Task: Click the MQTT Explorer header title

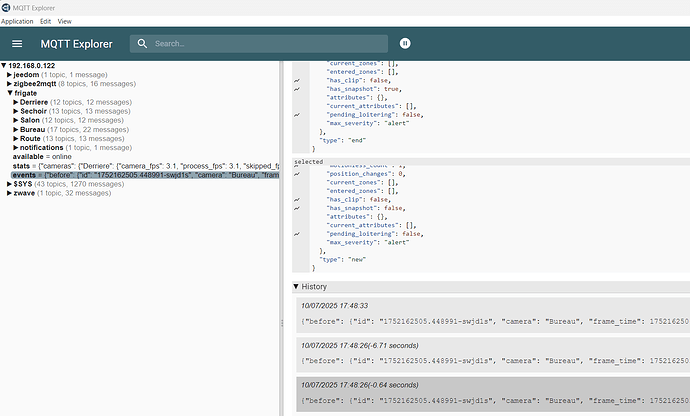Action: pyautogui.click(x=77, y=44)
